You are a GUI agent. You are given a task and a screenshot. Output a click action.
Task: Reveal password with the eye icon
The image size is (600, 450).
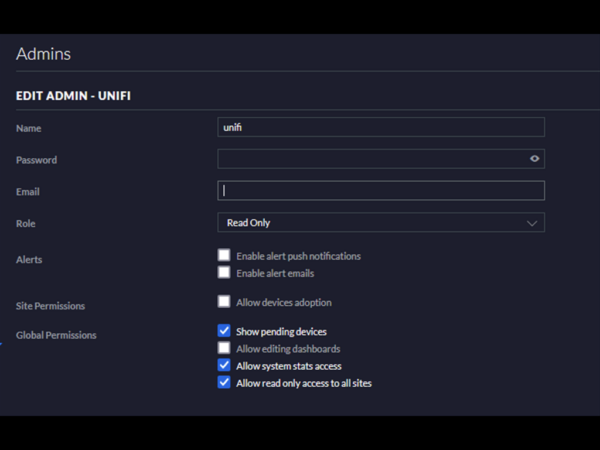(x=535, y=158)
